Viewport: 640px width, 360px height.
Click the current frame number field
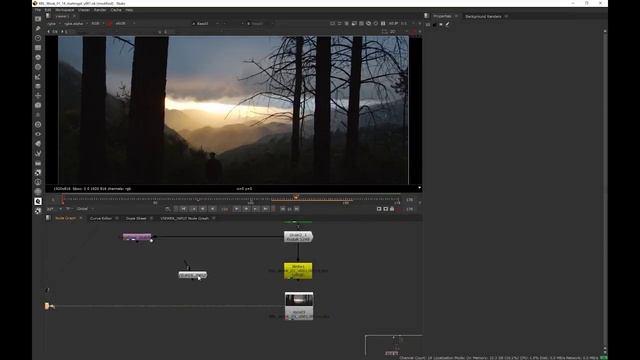tap(224, 209)
